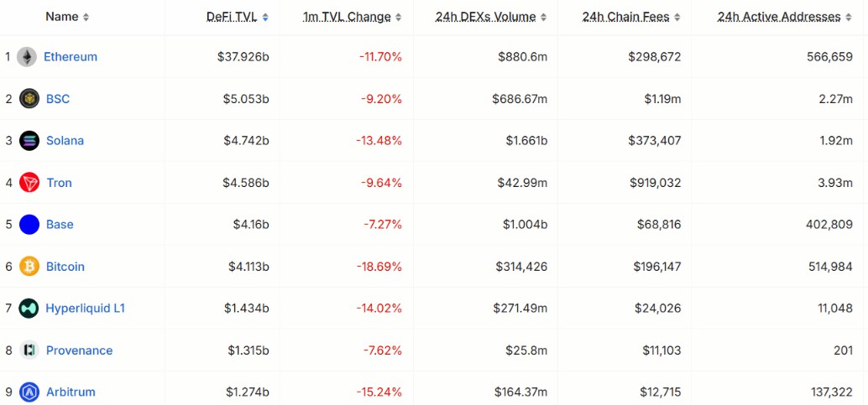Click the Base blue circle icon
Image resolution: width=868 pixels, height=405 pixels.
(29, 225)
